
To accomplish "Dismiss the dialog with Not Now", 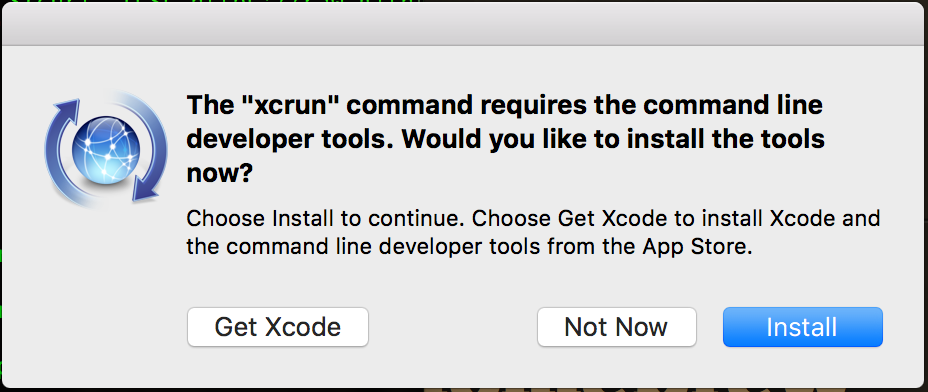I will click(616, 327).
